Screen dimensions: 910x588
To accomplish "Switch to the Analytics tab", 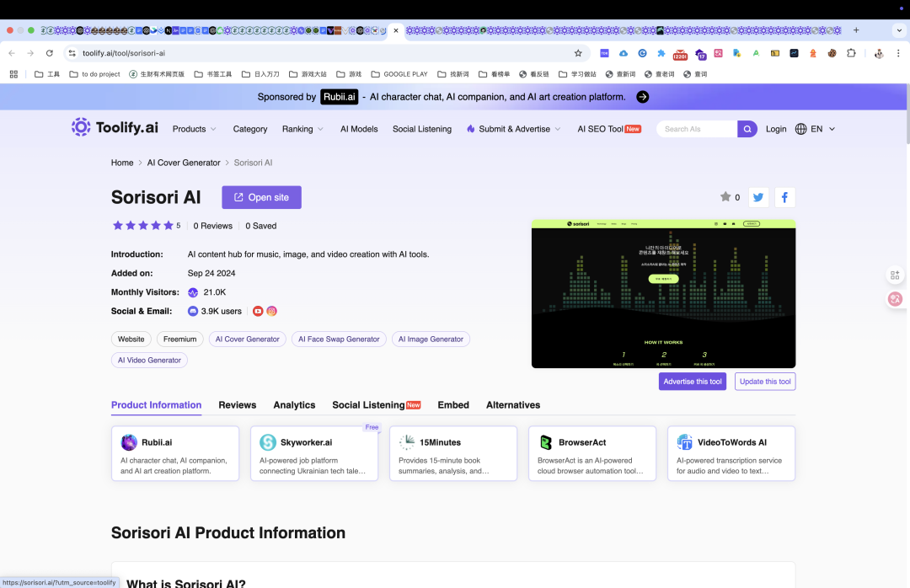I will [x=294, y=405].
